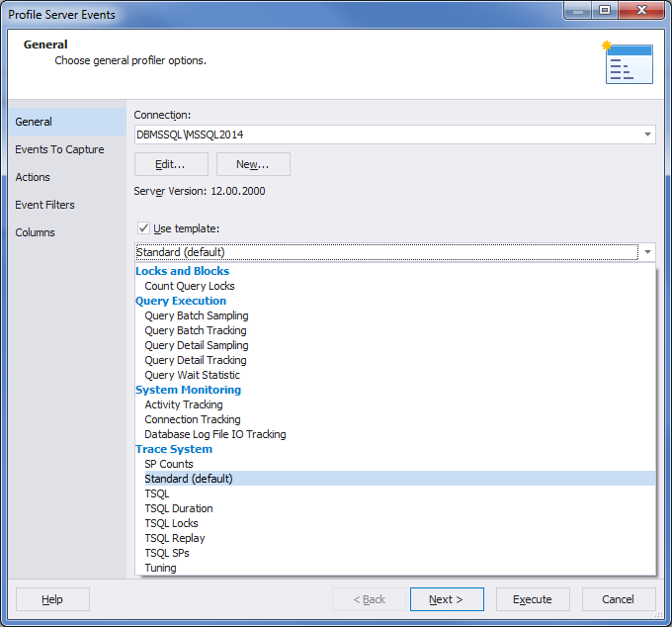
Task: Switch to the Columns page
Action: click(67, 232)
